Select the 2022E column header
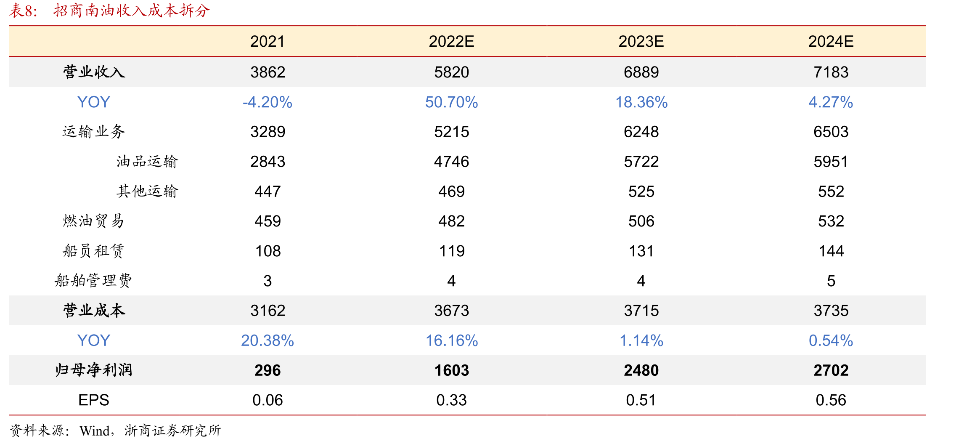 pos(451,41)
